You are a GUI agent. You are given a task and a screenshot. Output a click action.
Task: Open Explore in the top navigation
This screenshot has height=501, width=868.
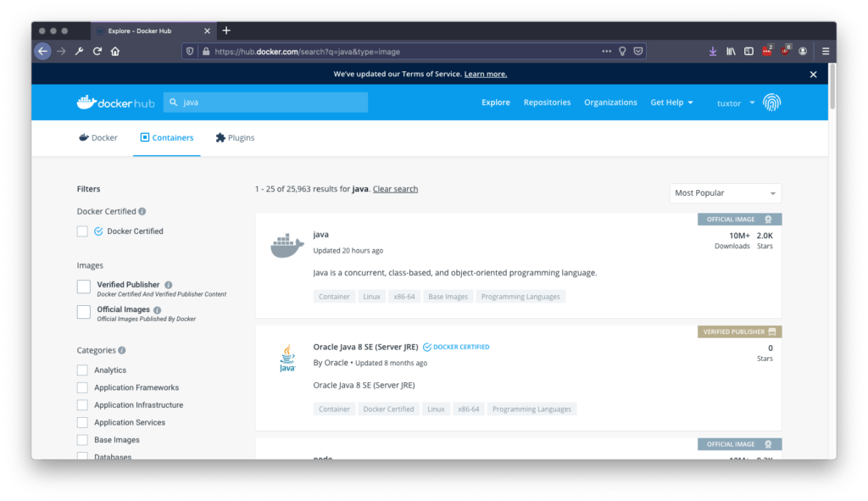(495, 103)
